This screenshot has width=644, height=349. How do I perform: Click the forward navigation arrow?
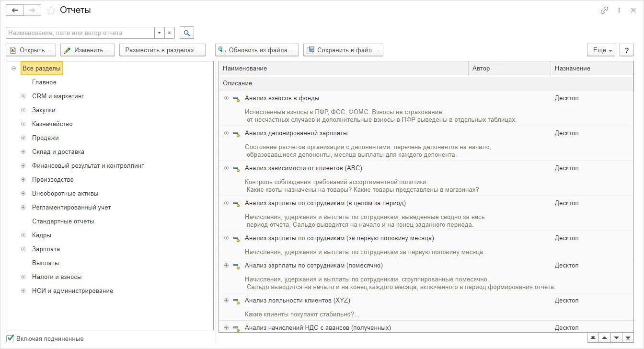[33, 10]
